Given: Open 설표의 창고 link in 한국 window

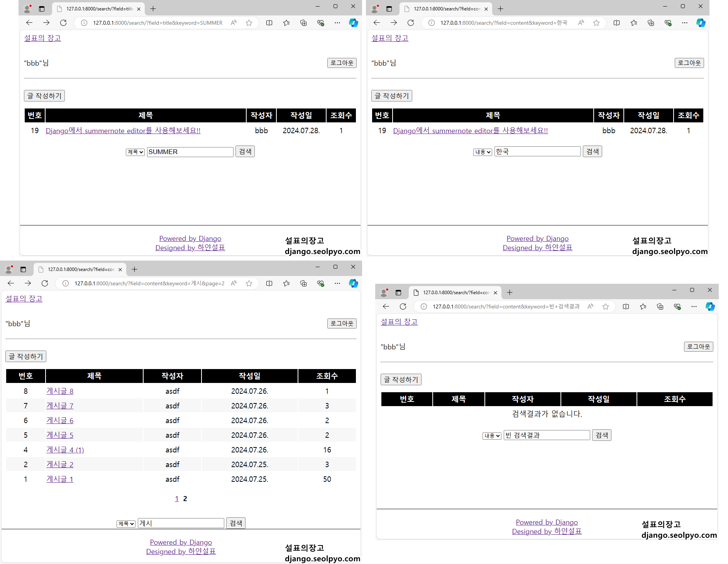Looking at the screenshot, I should pyautogui.click(x=390, y=38).
